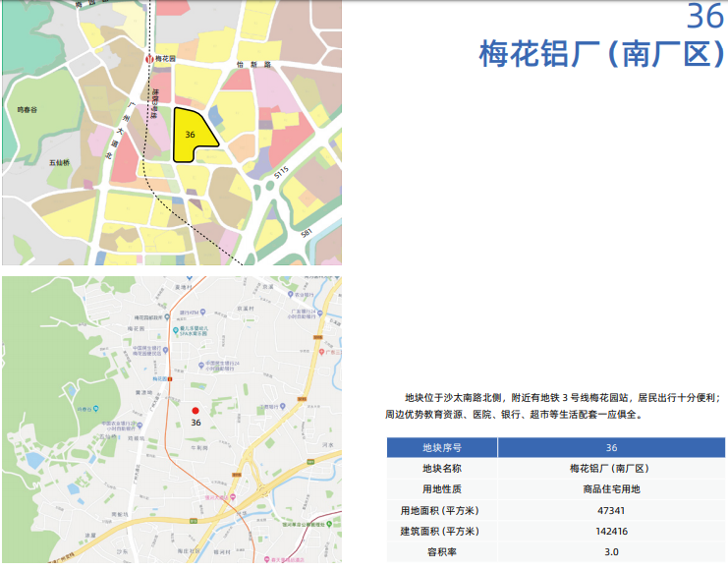Click the 广州大道北 road label on zoning map
This screenshot has height=570, width=728.
coord(118,128)
